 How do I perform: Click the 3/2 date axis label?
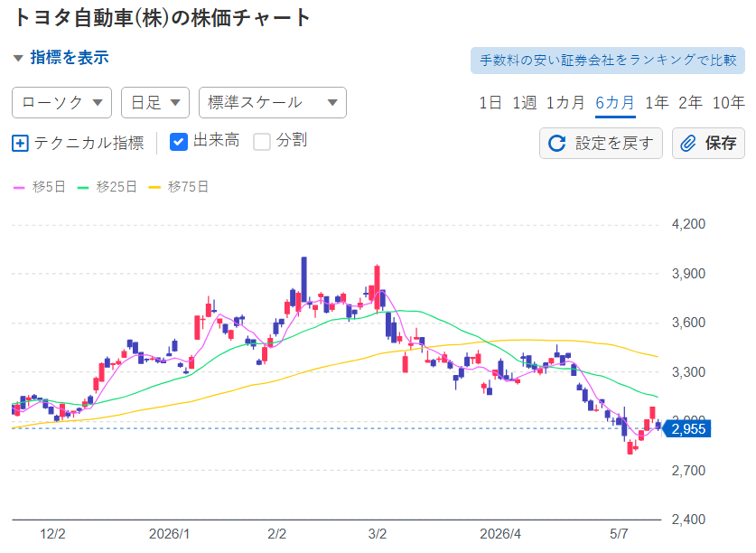coord(377,534)
